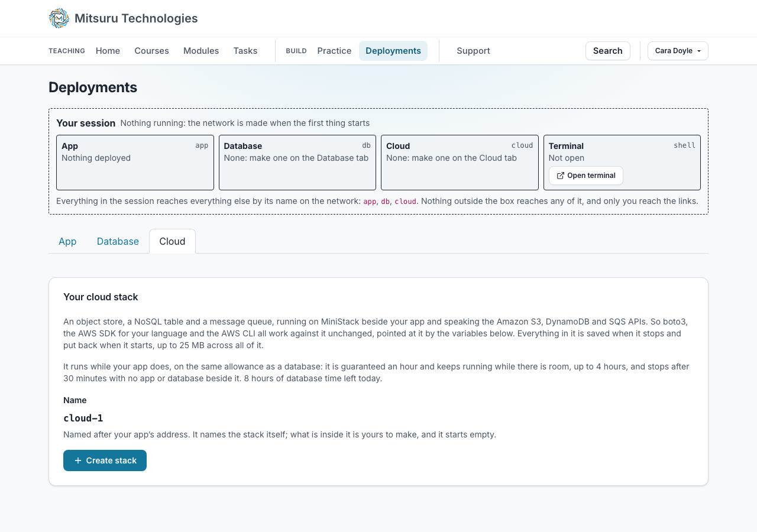Click the stack name cloud-1
The height and width of the screenshot is (532, 757).
pos(83,418)
